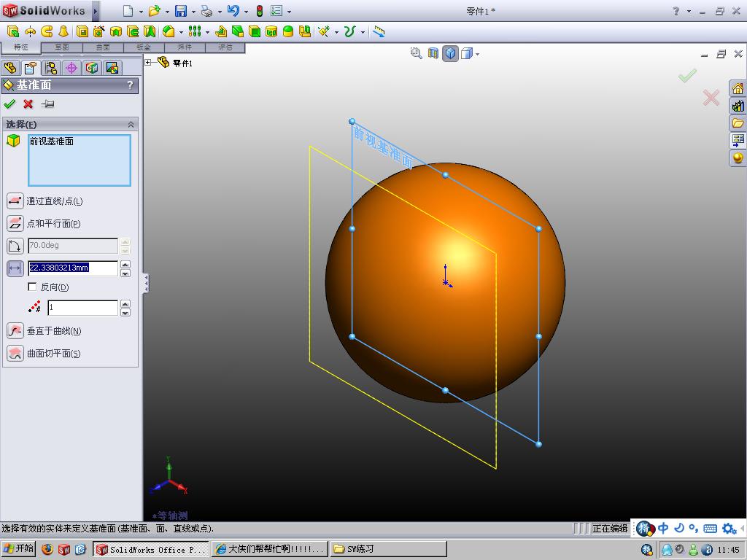Open the ConfigurationManager panel tab

[51, 68]
